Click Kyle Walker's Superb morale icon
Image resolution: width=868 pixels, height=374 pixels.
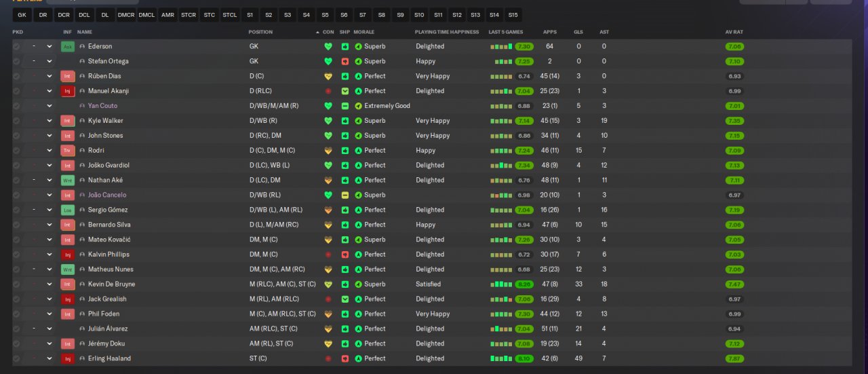pos(359,121)
